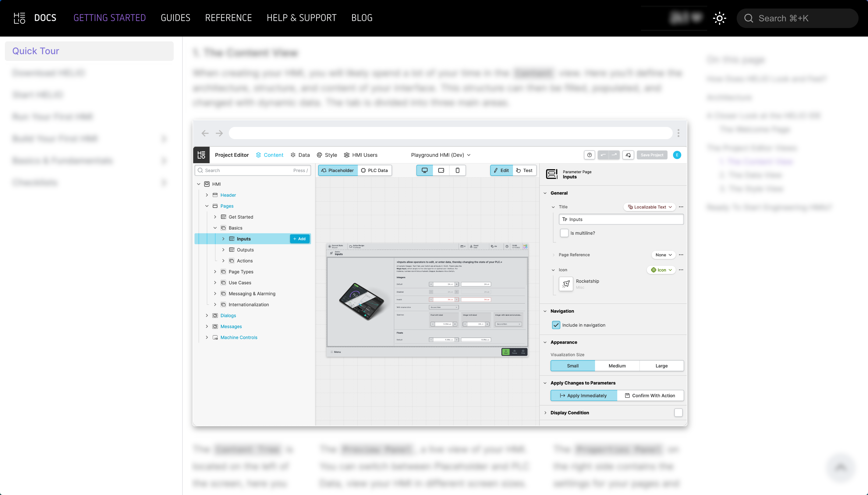868x495 pixels.
Task: Switch to the Data tab
Action: coord(300,155)
